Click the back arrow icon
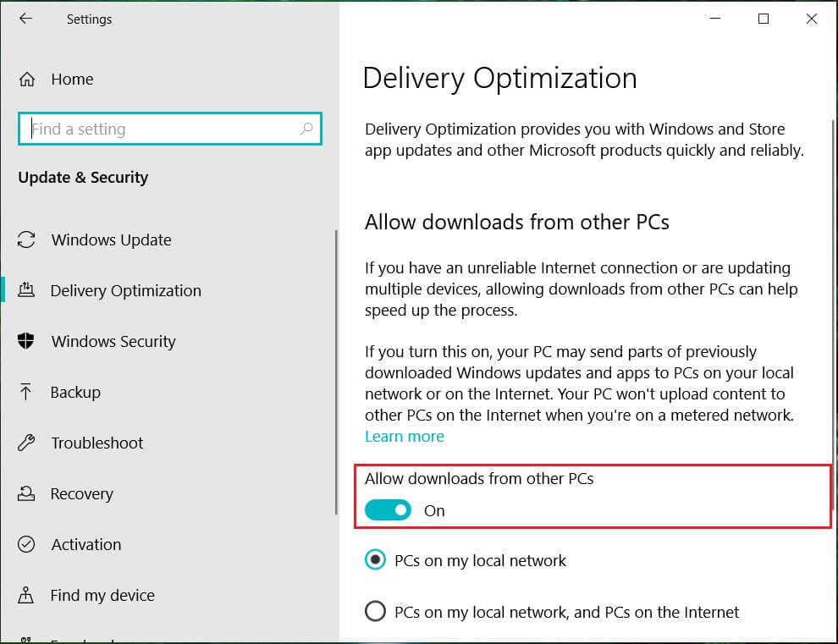The height and width of the screenshot is (644, 838). click(25, 19)
